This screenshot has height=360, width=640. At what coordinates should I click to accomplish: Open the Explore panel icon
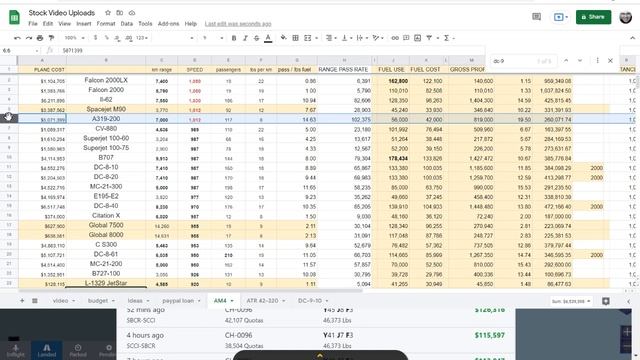(x=606, y=301)
